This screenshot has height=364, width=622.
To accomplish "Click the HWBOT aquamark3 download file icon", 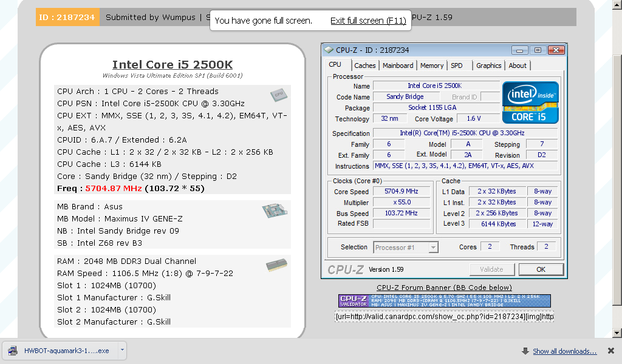I will [13, 351].
